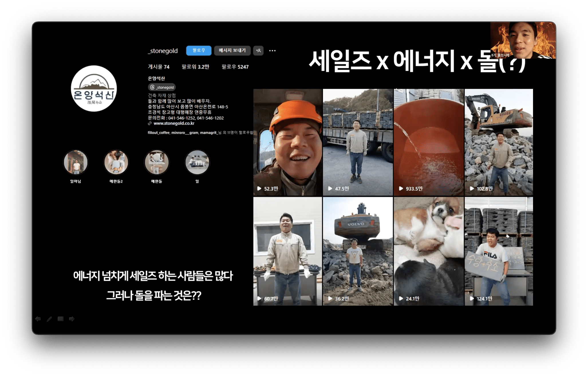The width and height of the screenshot is (588, 377).
Task: View the 팔로워 3.2만 followers list
Action: (x=195, y=67)
